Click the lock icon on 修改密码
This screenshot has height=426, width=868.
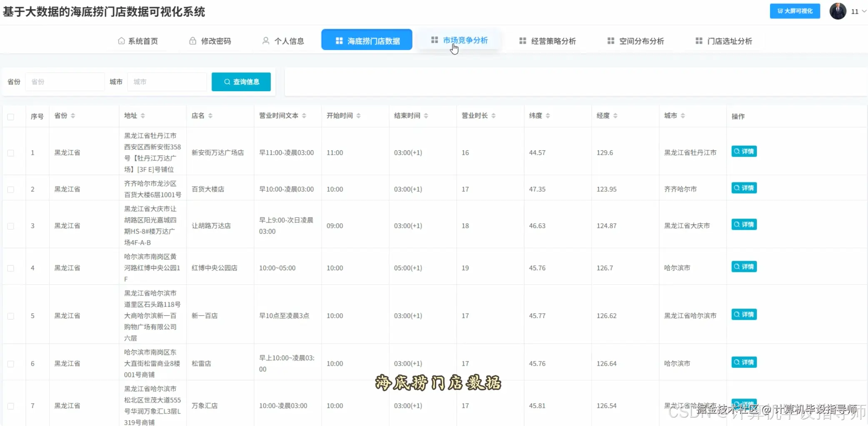(192, 40)
